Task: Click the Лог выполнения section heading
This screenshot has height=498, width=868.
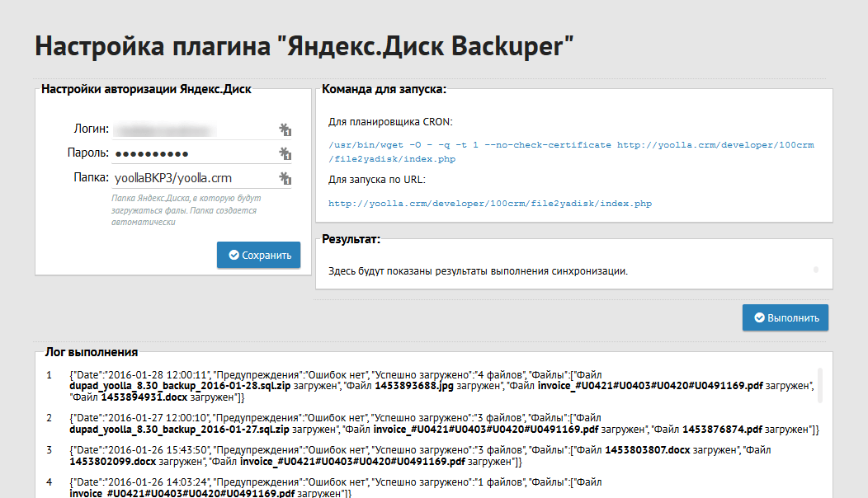Action: pyautogui.click(x=92, y=352)
